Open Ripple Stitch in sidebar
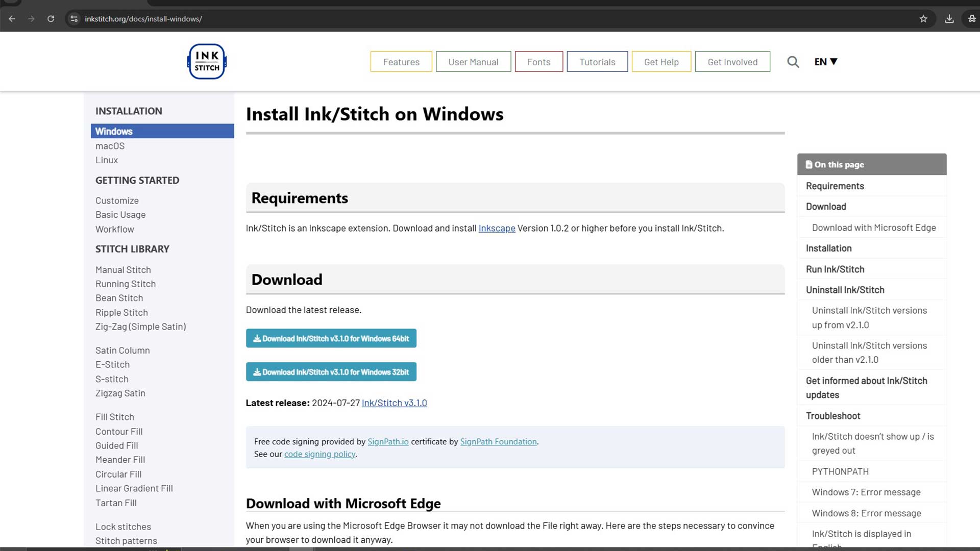 tap(121, 312)
